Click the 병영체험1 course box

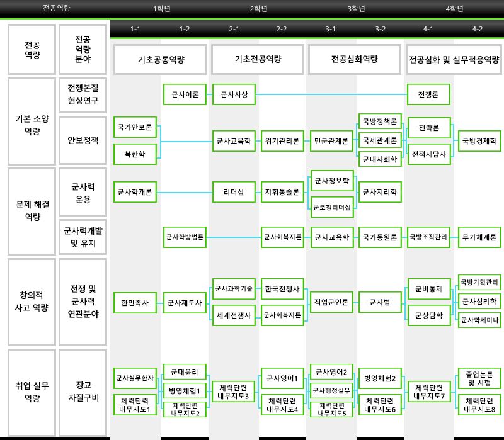pyautogui.click(x=185, y=391)
